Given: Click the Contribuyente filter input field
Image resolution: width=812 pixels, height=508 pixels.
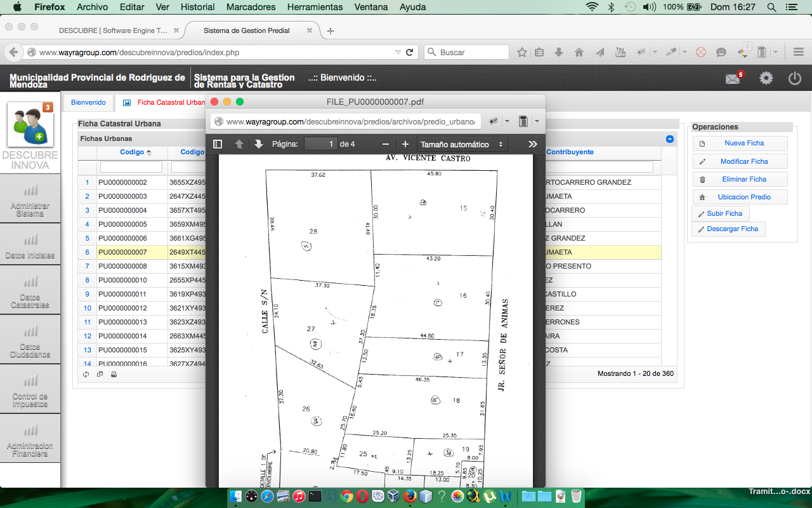Looking at the screenshot, I should click(x=599, y=167).
